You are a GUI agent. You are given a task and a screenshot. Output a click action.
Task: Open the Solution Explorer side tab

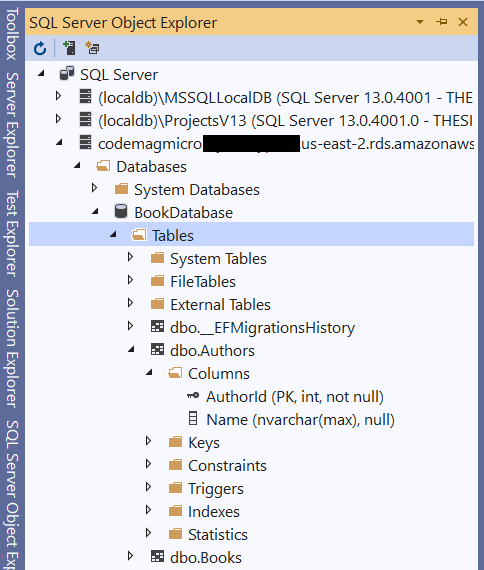pos(12,348)
